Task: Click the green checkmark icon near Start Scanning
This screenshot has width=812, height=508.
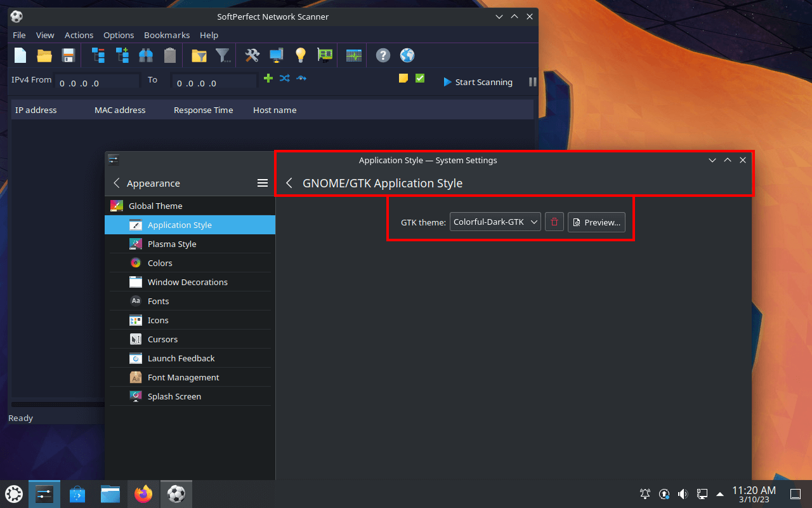Action: pos(420,78)
